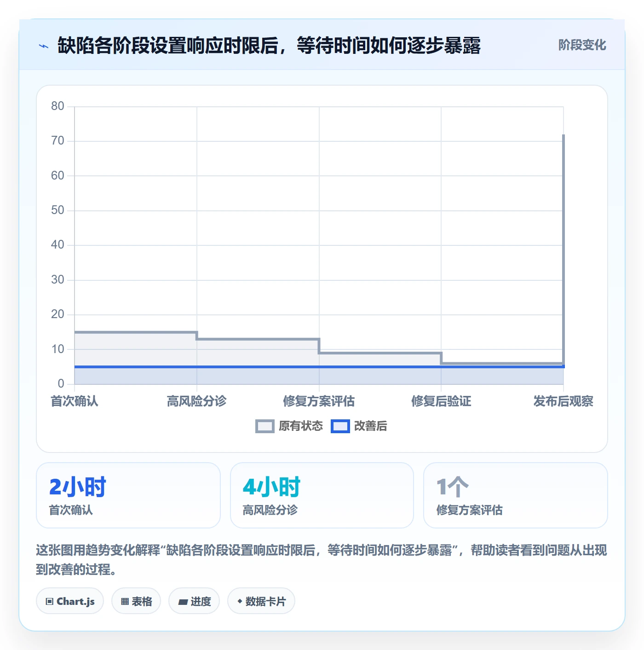Select the 1个 修复方案评估 card
This screenshot has height=650, width=644.
[x=515, y=495]
